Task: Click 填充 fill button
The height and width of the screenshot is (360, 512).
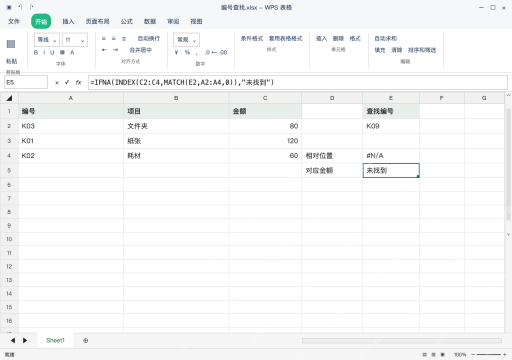Action: click(x=380, y=50)
